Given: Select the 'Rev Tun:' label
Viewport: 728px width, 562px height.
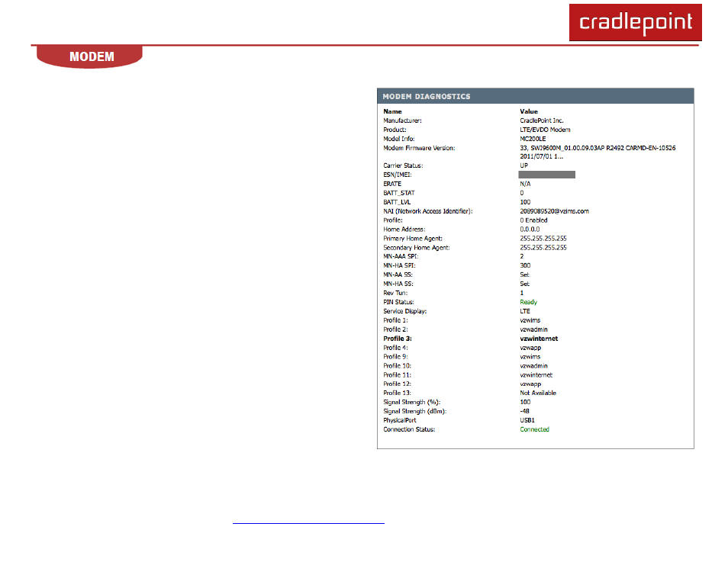Looking at the screenshot, I should pyautogui.click(x=395, y=294).
